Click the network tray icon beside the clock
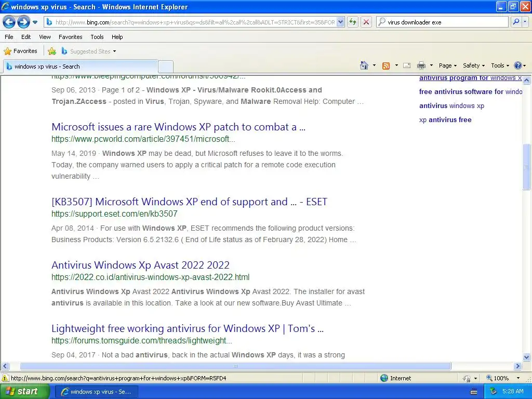Screen dimensions: 532x399 [x=493, y=392]
